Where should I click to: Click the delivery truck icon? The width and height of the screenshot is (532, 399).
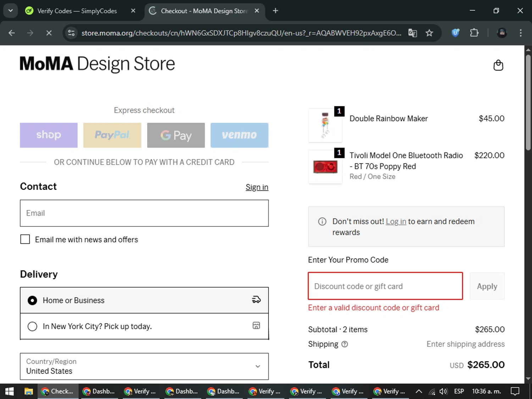(256, 300)
